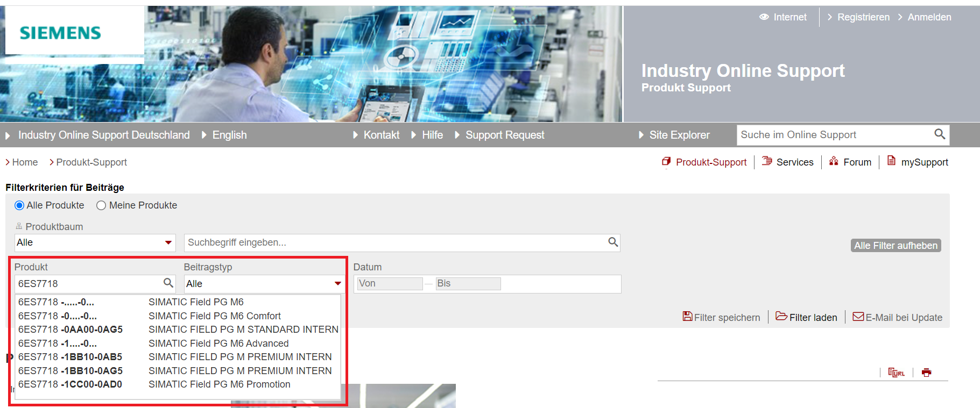Select suggestion 6ES7718 -0AA00-0AG5
Screen dimensions: 980x408
[178, 330]
